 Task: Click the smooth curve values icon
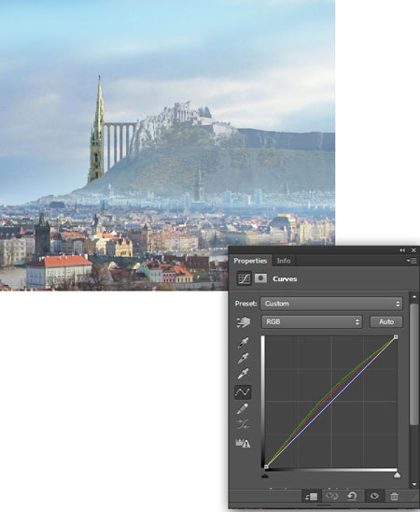(x=243, y=424)
